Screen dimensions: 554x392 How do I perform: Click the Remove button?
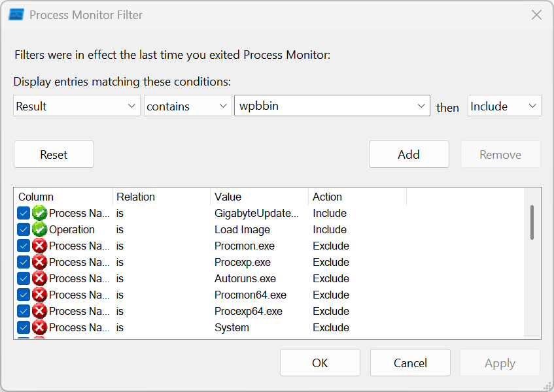(500, 155)
